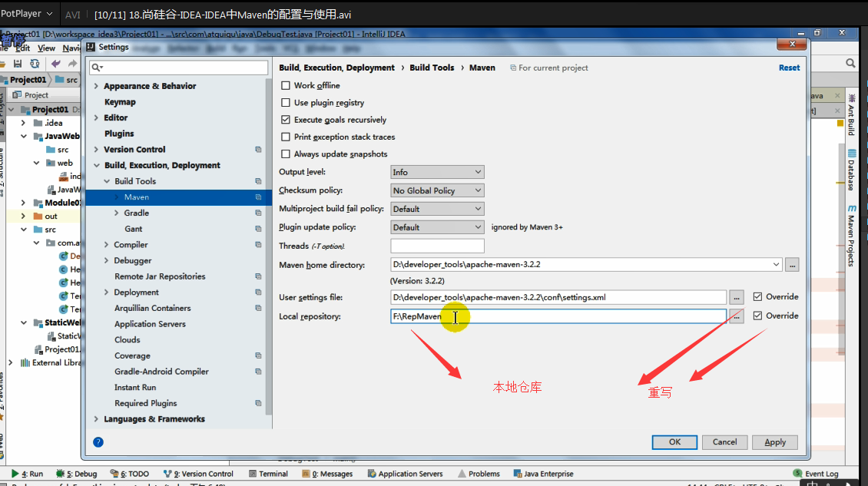868x486 pixels.
Task: Click the settings search field
Action: pos(178,68)
